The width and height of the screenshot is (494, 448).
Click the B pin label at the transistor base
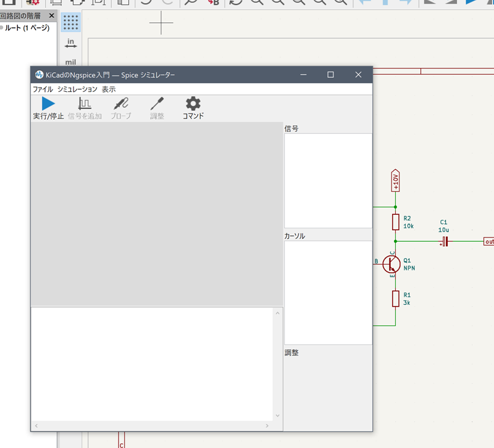point(376,261)
